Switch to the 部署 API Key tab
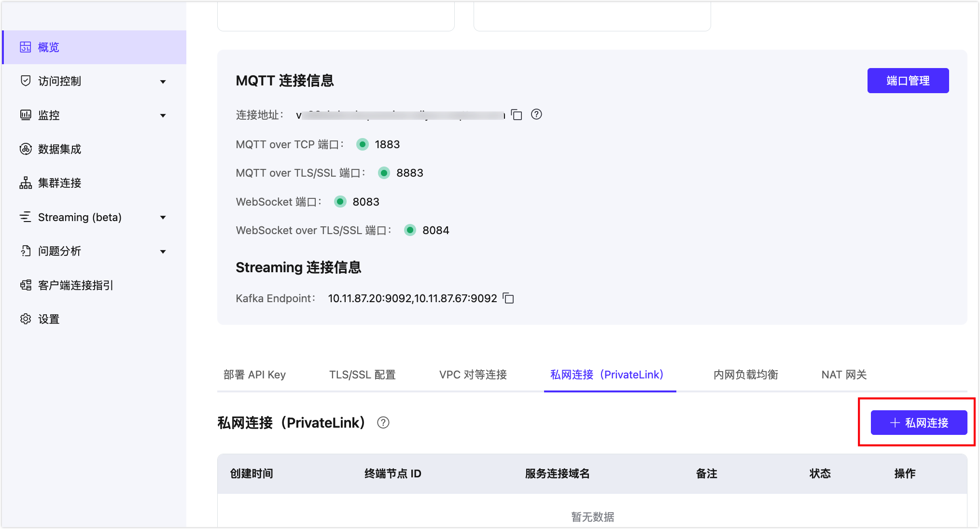Viewport: 980px width, 529px height. coord(254,375)
